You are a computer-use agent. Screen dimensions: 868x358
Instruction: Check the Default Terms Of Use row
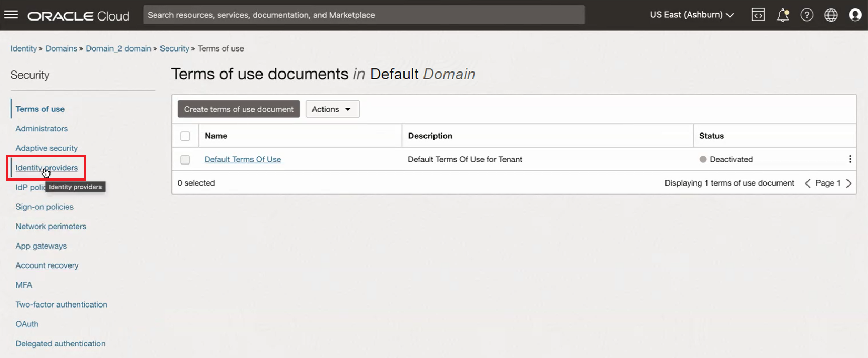pyautogui.click(x=185, y=160)
